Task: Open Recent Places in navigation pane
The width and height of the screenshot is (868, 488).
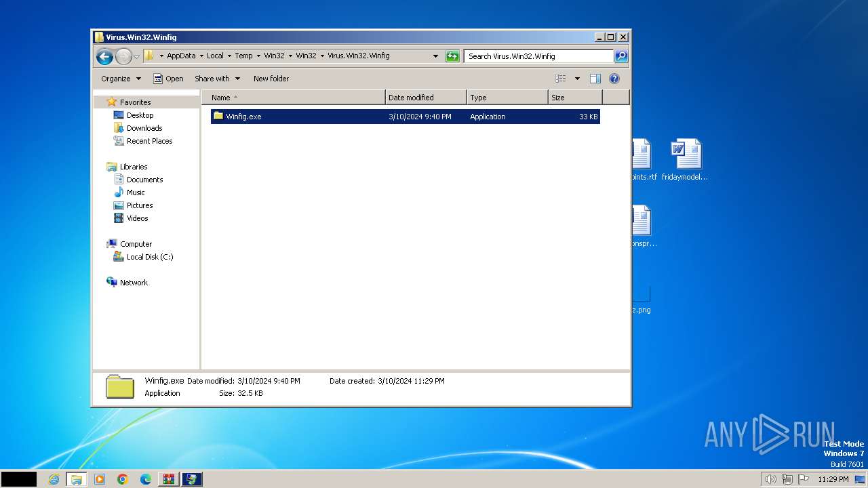Action: (x=149, y=141)
